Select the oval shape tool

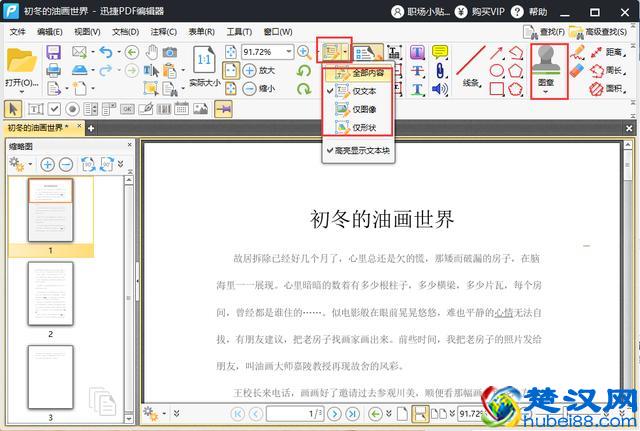tap(496, 71)
